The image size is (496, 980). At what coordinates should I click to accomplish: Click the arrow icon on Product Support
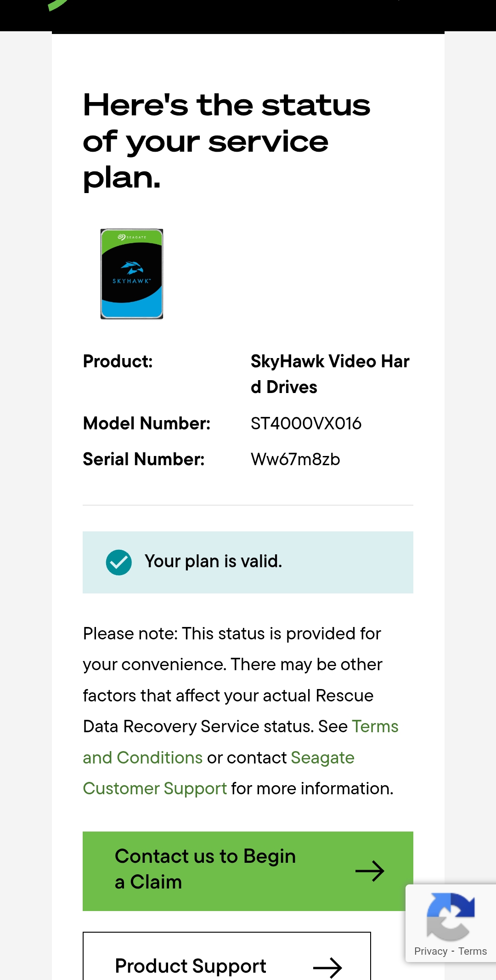(327, 967)
